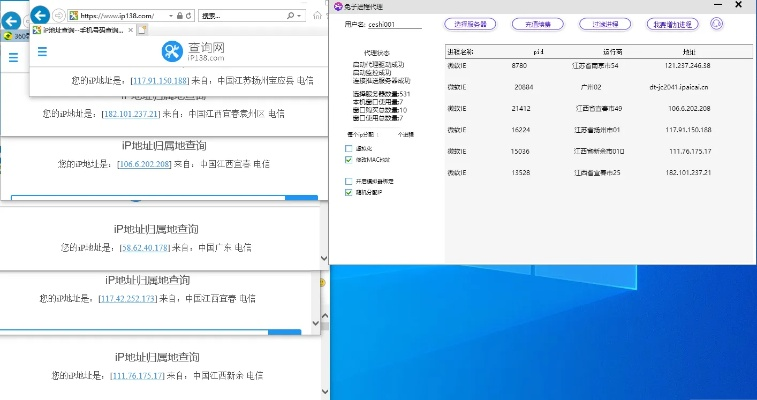The image size is (757, 400).
Task: Open the hamburger menu on ip138 page
Action: [42, 51]
